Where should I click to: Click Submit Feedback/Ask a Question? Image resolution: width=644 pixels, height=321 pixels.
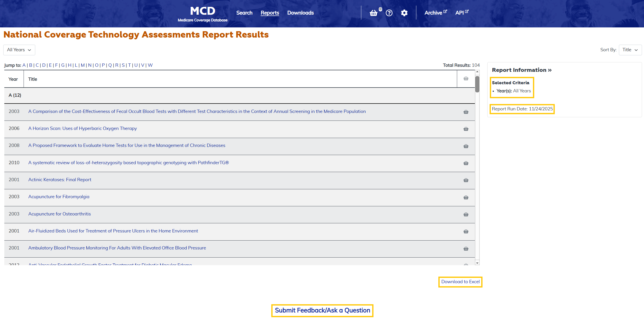322,310
